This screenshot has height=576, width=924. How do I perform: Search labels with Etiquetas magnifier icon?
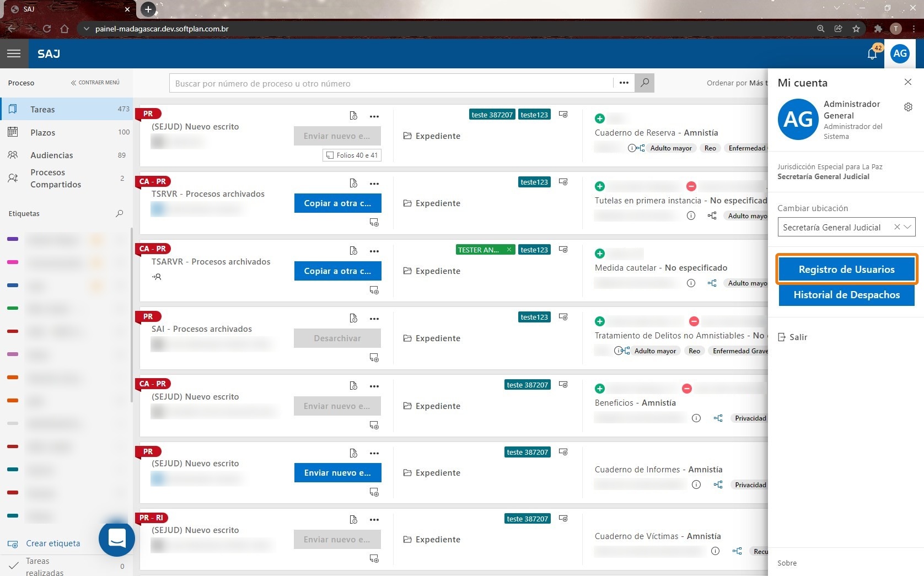tap(119, 213)
